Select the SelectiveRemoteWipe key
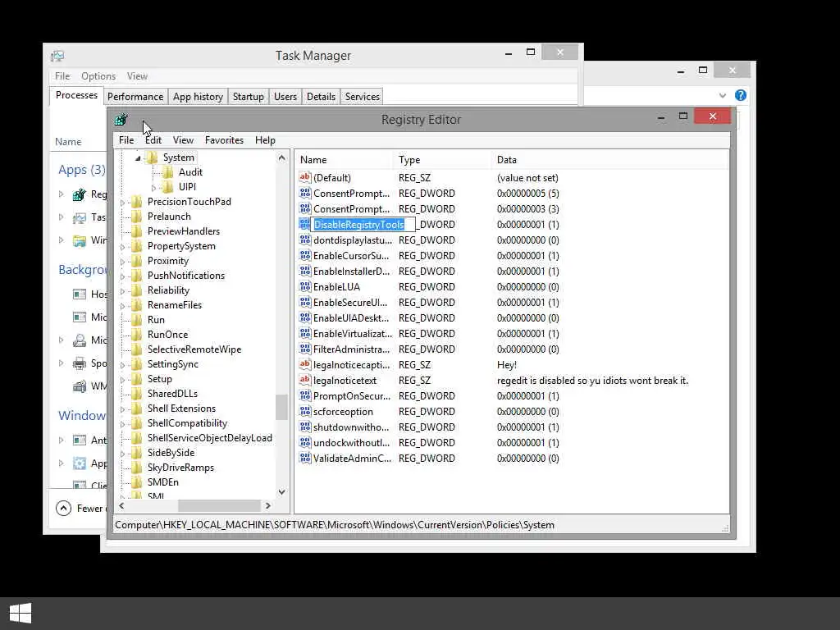The width and height of the screenshot is (840, 630). [x=194, y=349]
